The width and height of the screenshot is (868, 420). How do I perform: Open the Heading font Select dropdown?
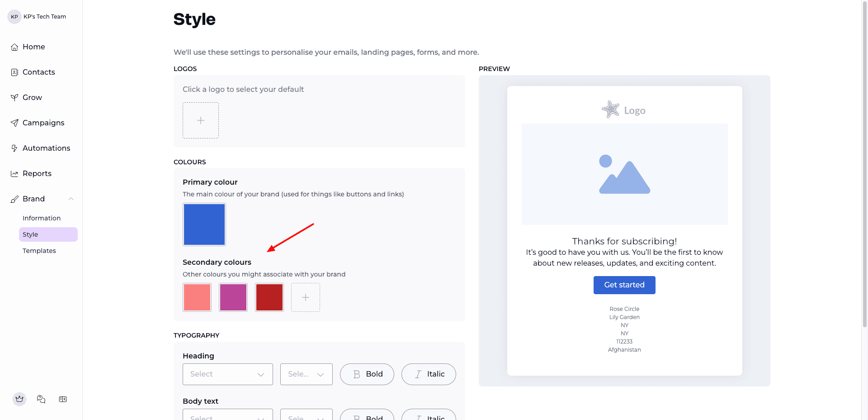[228, 374]
